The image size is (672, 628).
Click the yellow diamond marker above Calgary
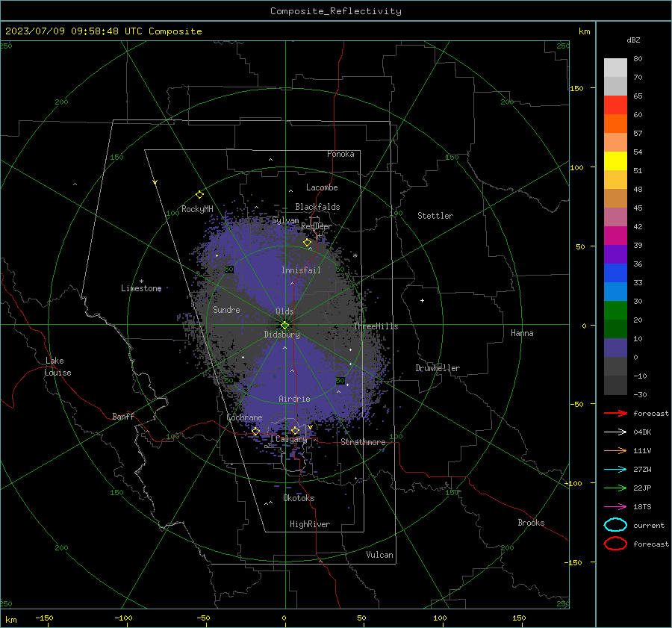coord(295,430)
